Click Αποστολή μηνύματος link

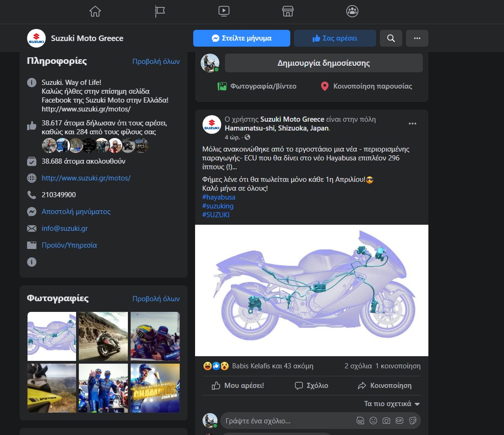tap(76, 212)
